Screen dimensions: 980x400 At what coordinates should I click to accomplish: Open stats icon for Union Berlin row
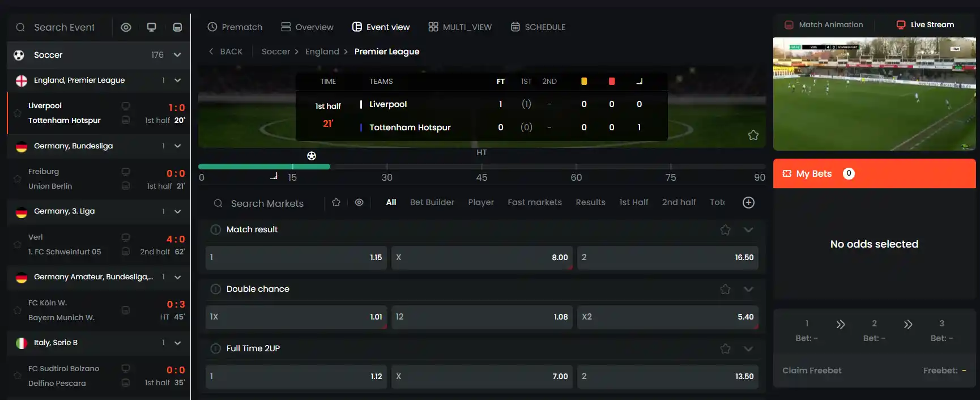click(126, 186)
